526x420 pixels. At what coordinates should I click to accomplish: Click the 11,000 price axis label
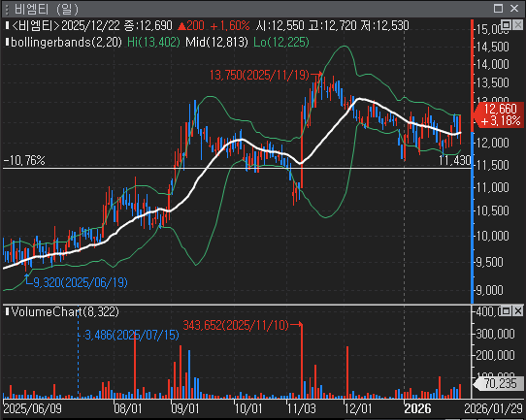click(x=492, y=187)
